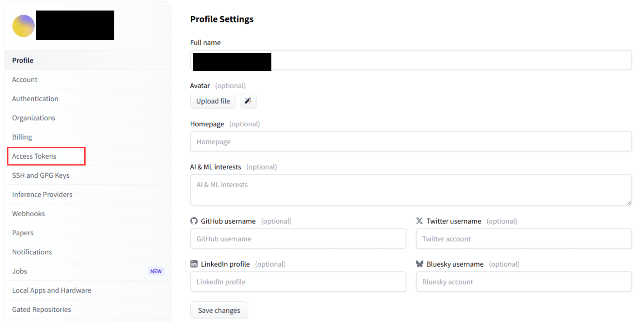This screenshot has width=644, height=322.
Task: Select Organizations in the sidebar
Action: pyautogui.click(x=34, y=118)
